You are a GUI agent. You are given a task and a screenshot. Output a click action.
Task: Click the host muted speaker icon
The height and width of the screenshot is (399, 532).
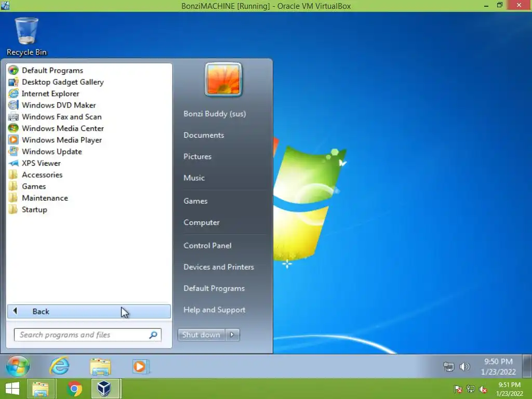coord(483,389)
